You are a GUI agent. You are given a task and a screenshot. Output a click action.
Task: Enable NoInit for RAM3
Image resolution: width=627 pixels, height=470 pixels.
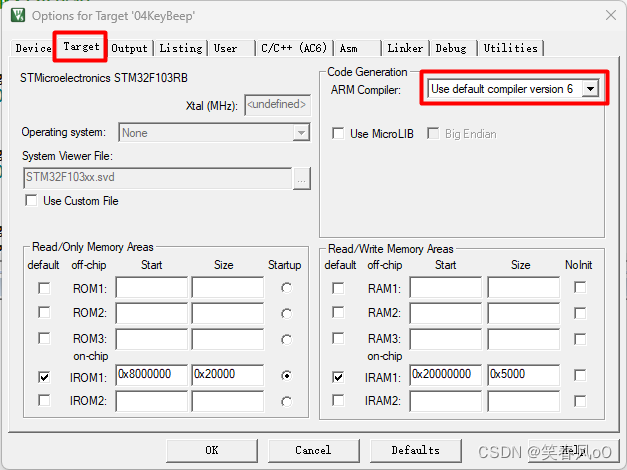pyautogui.click(x=580, y=339)
